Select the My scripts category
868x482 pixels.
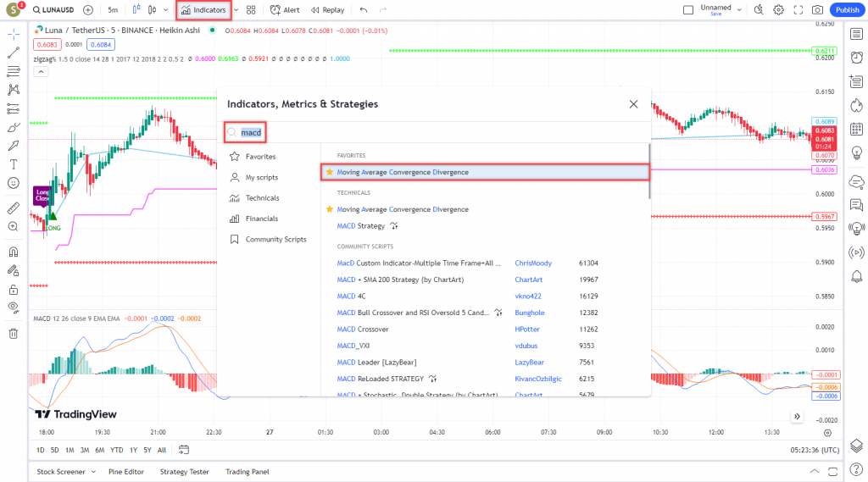(261, 177)
